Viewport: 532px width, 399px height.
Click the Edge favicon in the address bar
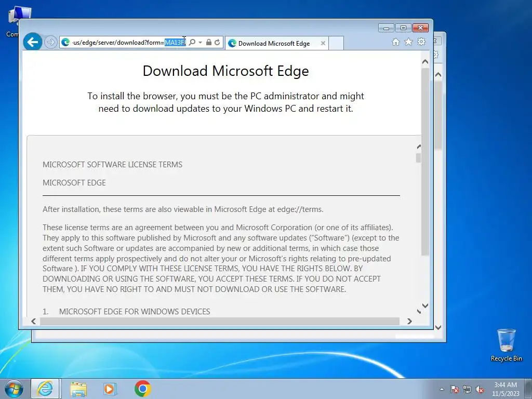[x=65, y=43]
